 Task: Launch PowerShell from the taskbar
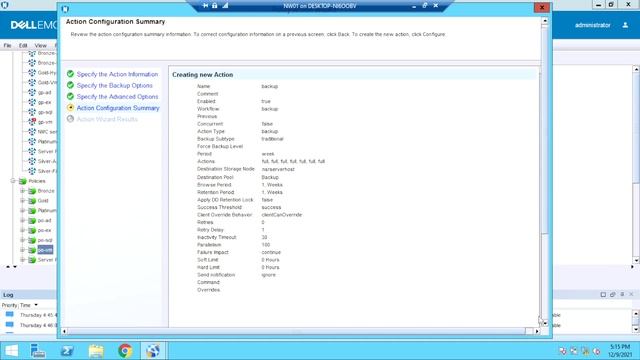(x=67, y=351)
